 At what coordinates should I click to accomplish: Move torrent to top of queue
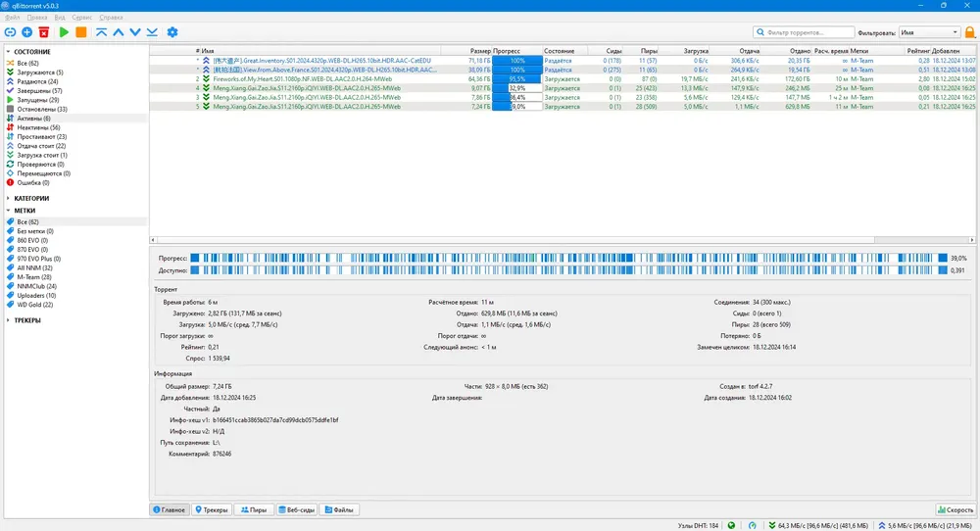101,32
